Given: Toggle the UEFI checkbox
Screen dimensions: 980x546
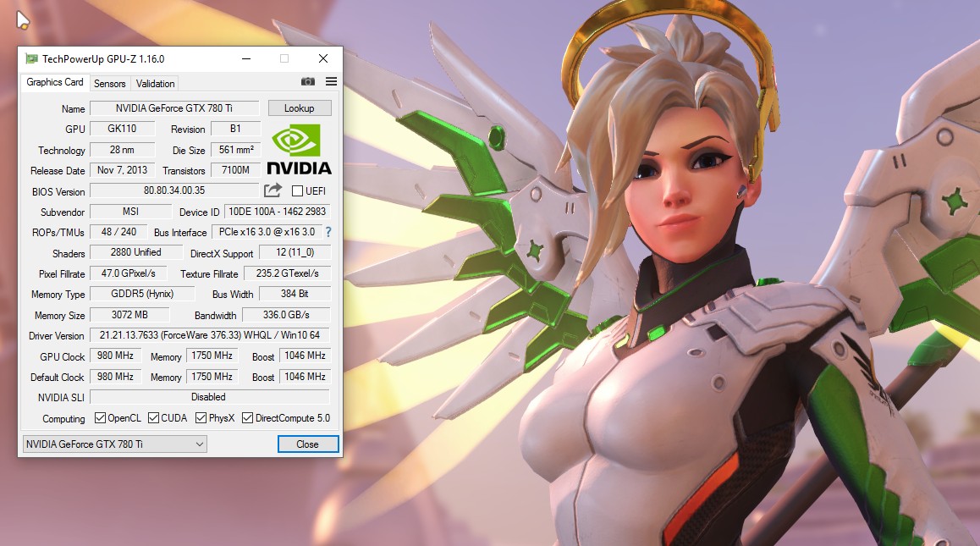Looking at the screenshot, I should point(298,190).
